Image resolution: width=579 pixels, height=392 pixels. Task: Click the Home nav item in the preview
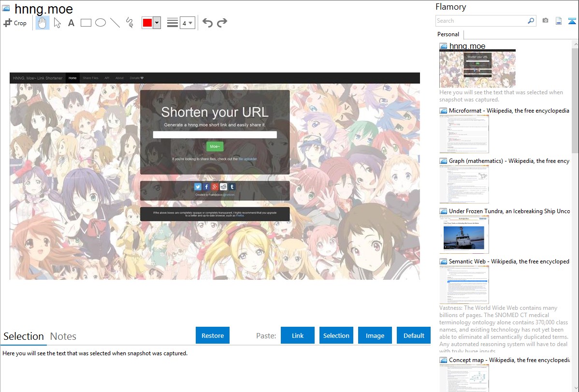click(72, 78)
